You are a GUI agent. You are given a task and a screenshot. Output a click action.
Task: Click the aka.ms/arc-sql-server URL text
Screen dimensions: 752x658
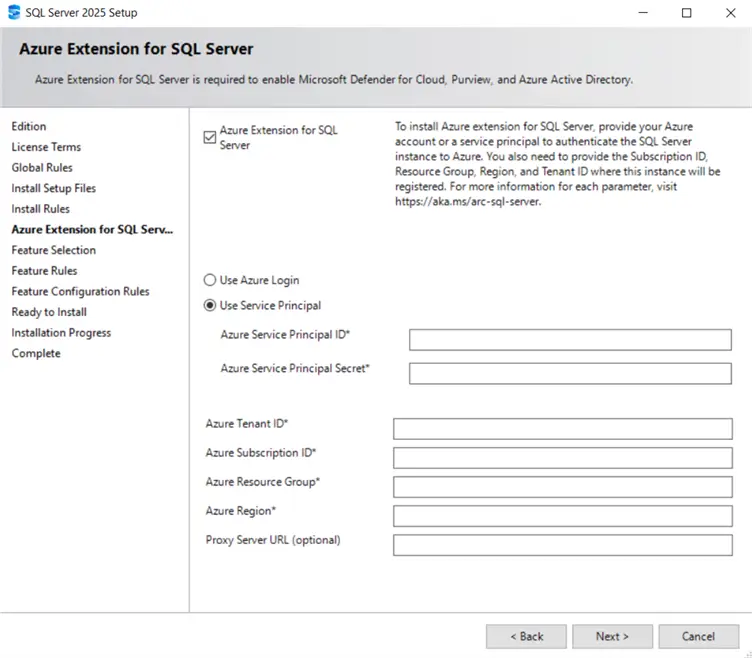point(468,201)
